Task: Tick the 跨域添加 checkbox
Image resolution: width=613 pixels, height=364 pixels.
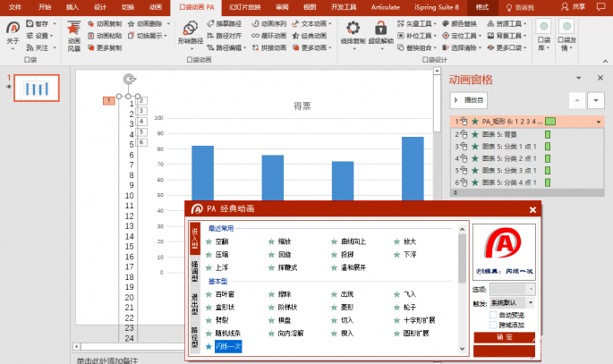Action: click(x=494, y=326)
